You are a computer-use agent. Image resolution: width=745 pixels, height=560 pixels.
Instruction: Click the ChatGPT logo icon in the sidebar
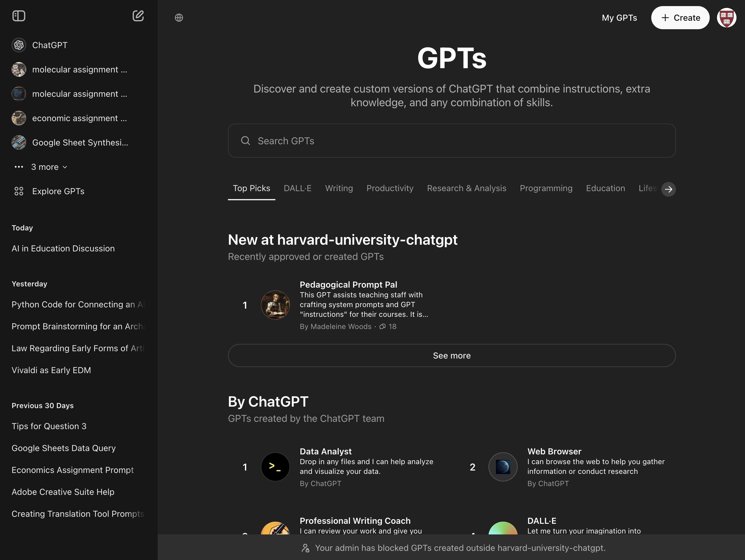pos(19,45)
